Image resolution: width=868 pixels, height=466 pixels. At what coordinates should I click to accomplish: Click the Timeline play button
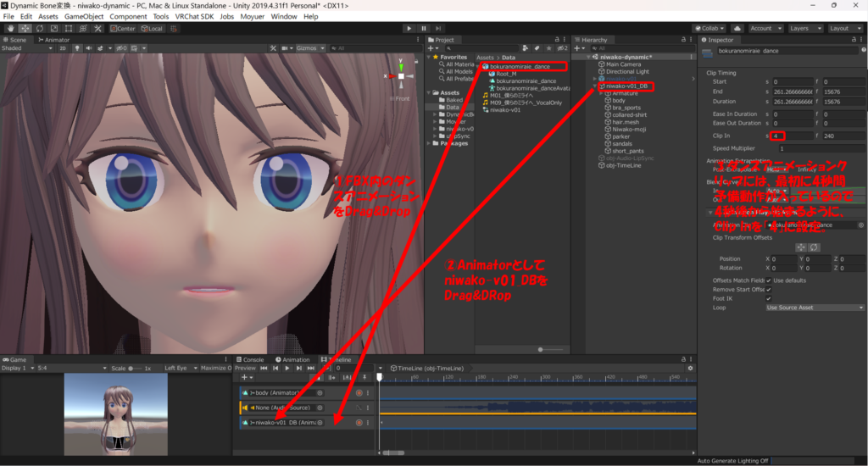[287, 369]
